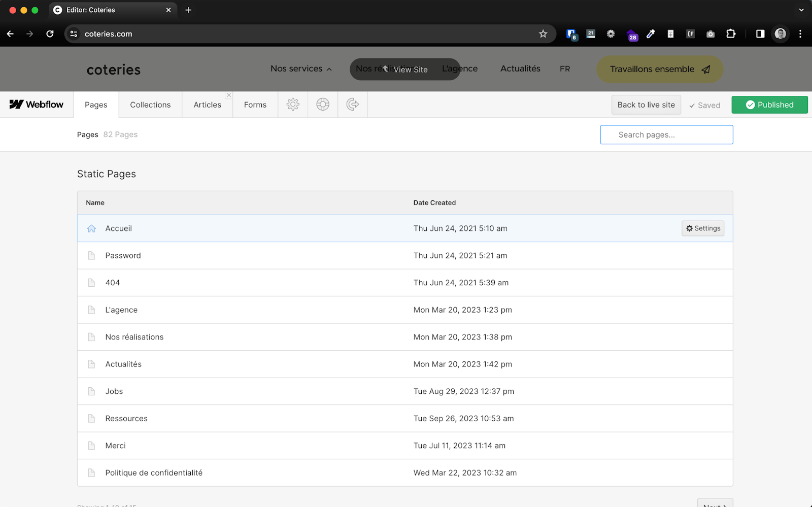Click the L'agence nav link
This screenshot has width=812, height=507.
[460, 69]
